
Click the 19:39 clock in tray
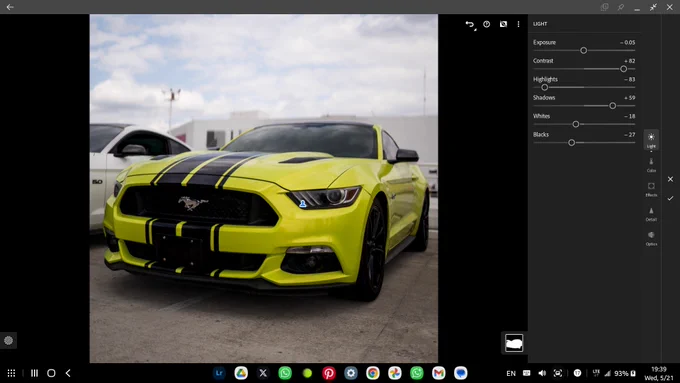point(659,369)
